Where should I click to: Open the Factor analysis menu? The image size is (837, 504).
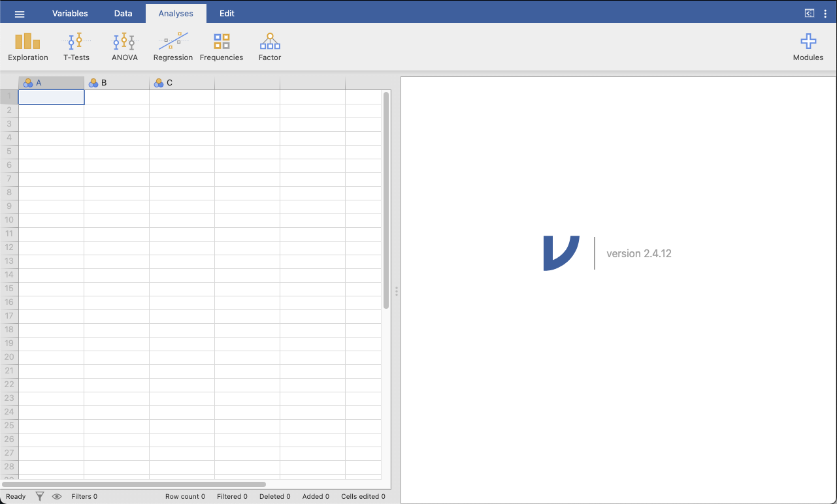[269, 47]
